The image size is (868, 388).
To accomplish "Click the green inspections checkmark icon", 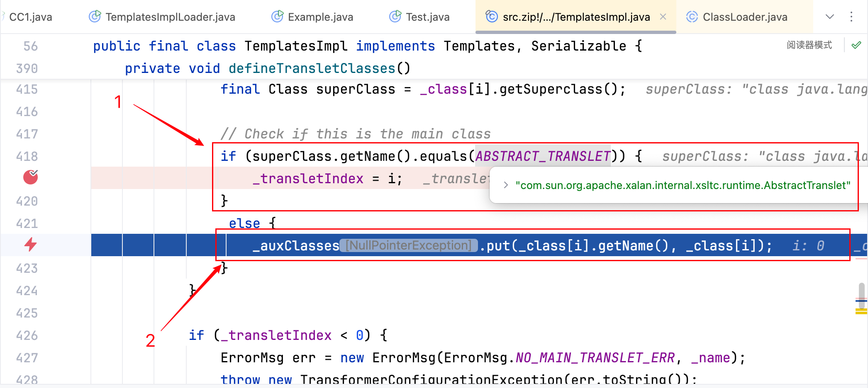I will pos(856,45).
